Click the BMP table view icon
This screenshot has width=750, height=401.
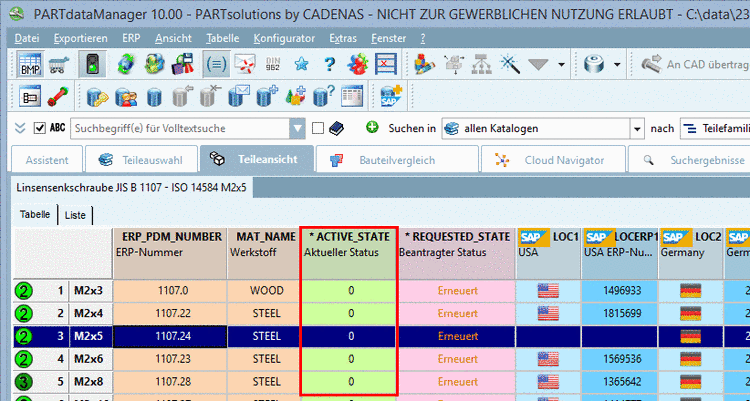click(x=30, y=64)
